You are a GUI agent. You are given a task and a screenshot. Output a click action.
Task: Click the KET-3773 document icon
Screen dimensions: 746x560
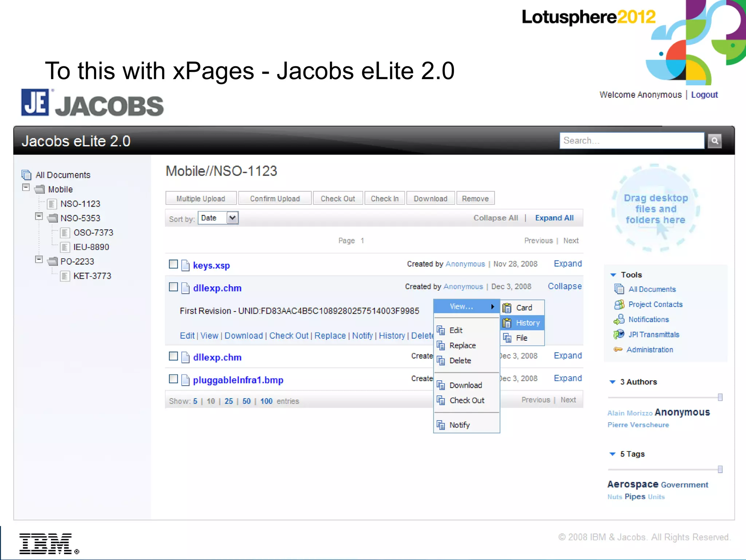click(x=65, y=276)
